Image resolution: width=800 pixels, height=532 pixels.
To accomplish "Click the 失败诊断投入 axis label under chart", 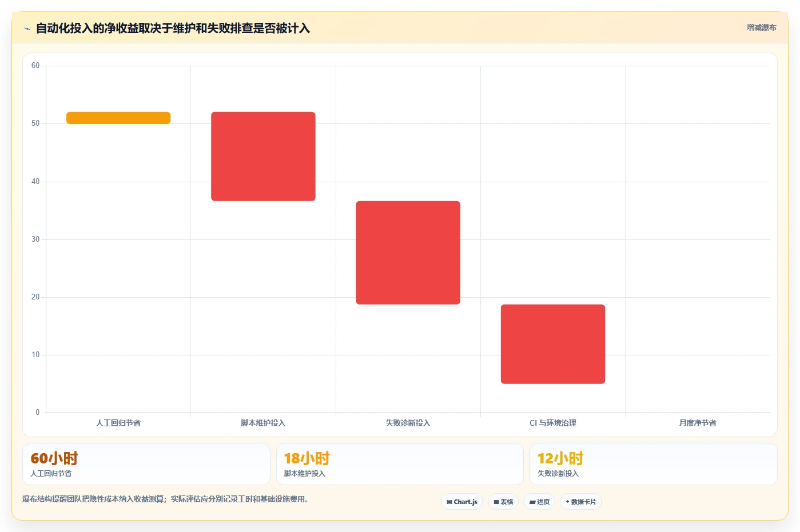I will point(408,423).
